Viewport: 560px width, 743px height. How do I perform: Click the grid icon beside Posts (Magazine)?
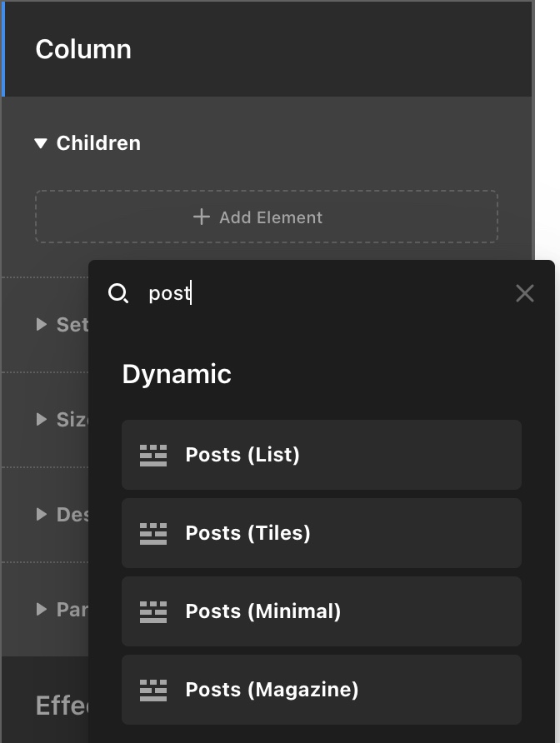pyautogui.click(x=153, y=690)
